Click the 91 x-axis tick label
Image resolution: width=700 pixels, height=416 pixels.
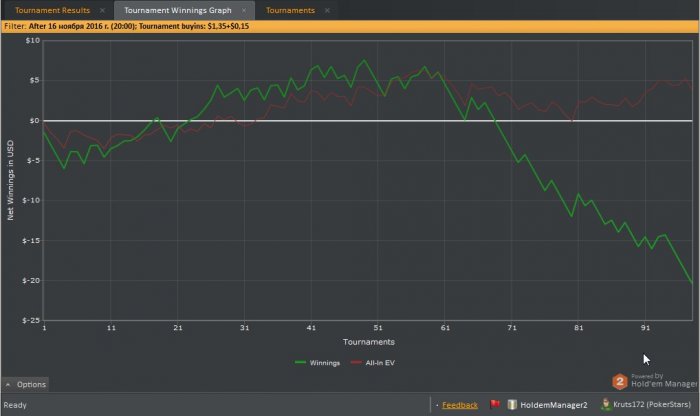[646, 328]
